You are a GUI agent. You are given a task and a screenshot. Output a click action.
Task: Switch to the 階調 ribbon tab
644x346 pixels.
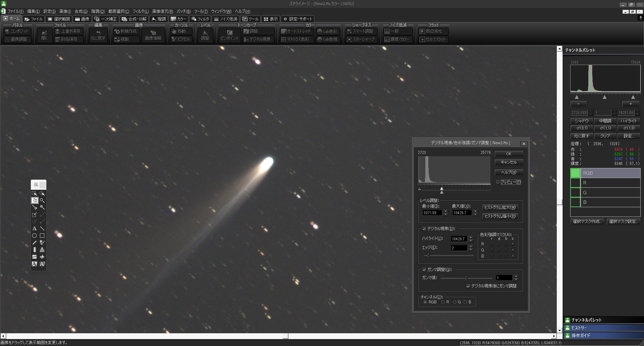click(x=158, y=19)
